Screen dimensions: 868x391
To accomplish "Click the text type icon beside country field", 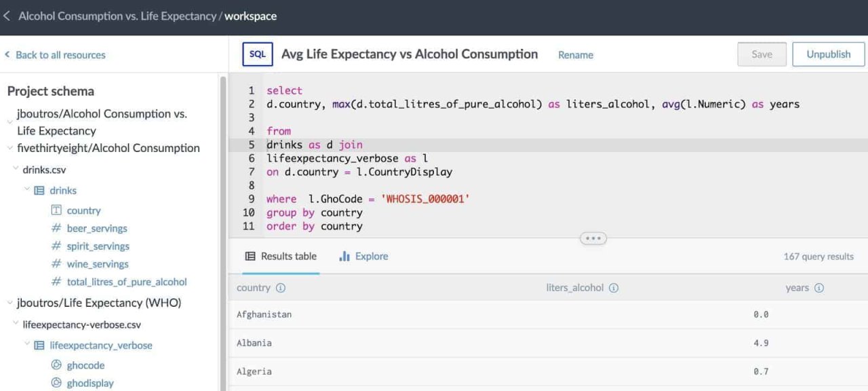I will (56, 210).
